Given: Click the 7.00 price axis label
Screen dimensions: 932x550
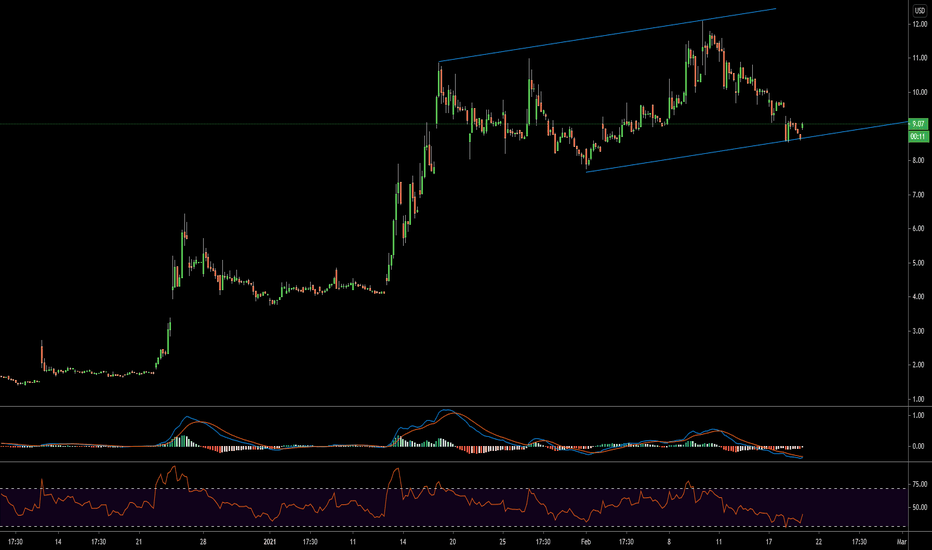Looking at the screenshot, I should [x=919, y=195].
